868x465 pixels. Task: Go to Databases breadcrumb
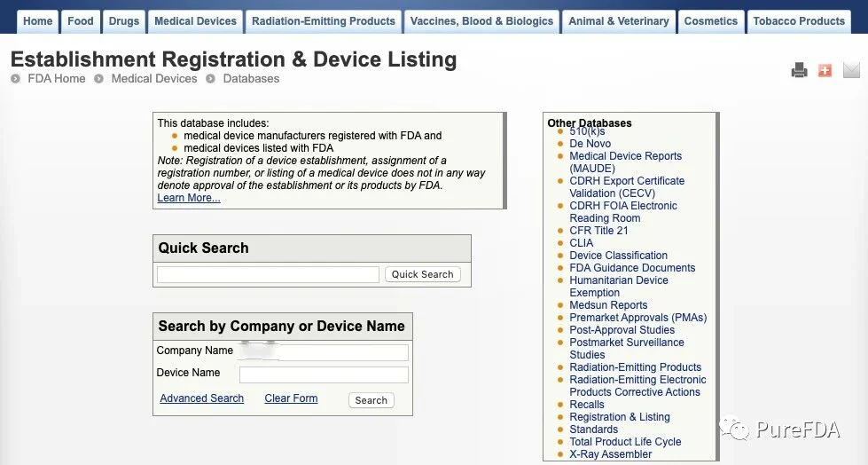pyautogui.click(x=251, y=79)
